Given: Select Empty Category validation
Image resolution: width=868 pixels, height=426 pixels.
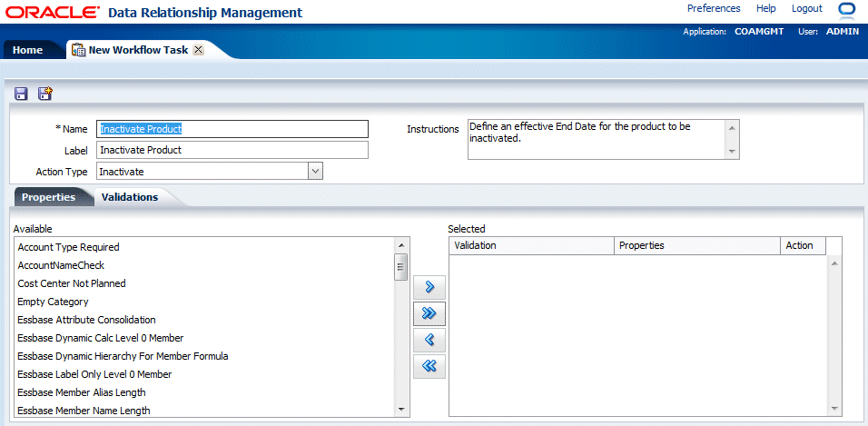Looking at the screenshot, I should coord(54,302).
